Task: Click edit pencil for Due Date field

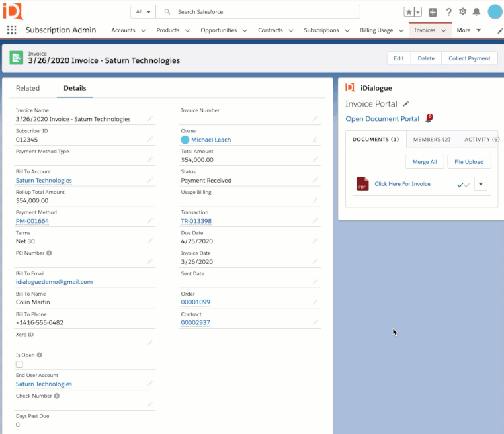Action: (315, 241)
